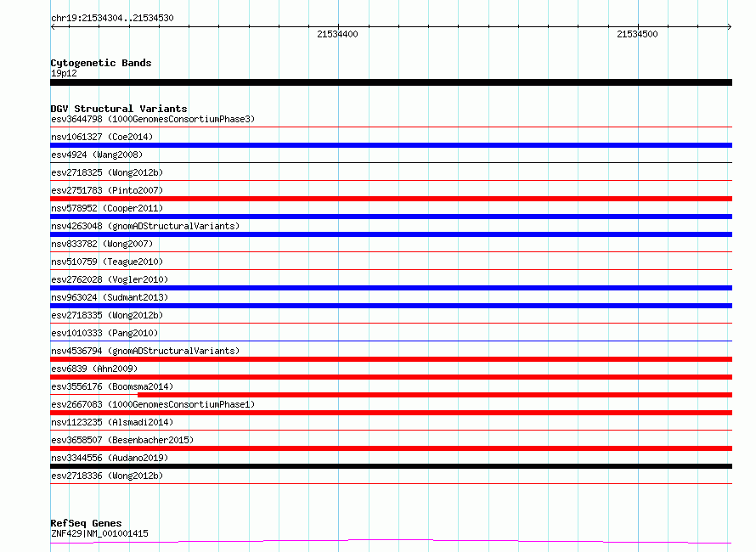Click the thick red bar under esv3556176

(x=435, y=395)
